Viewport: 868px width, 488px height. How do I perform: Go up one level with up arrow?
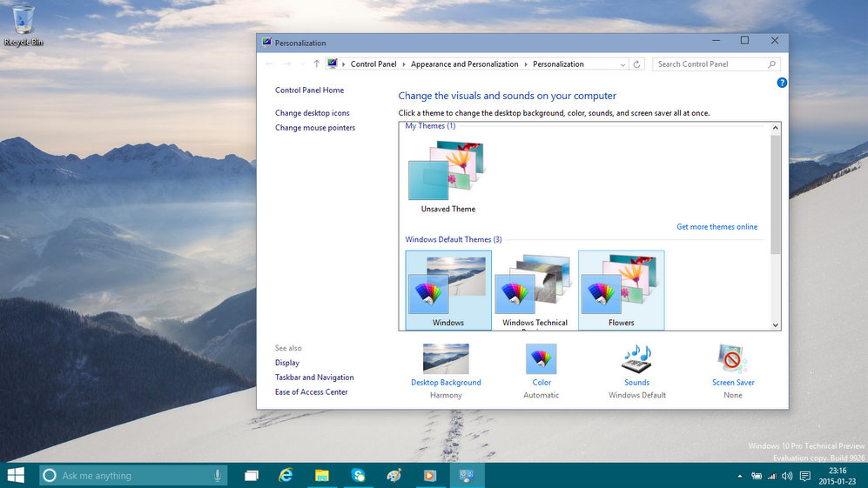[316, 64]
